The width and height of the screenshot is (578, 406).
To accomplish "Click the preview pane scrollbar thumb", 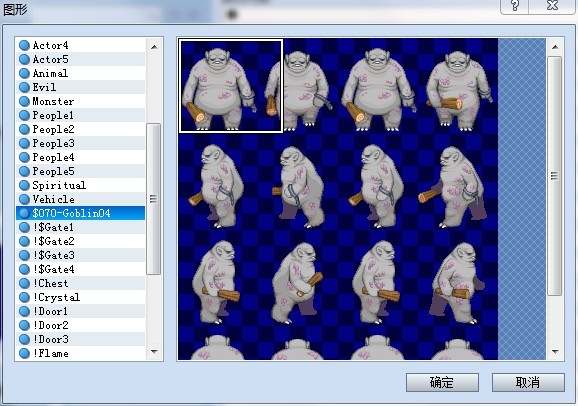I will click(554, 176).
